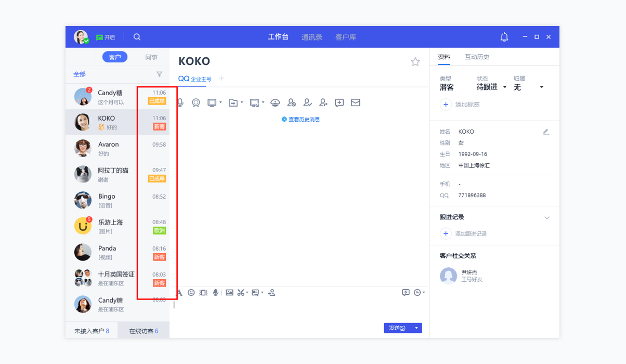Click the remote desktop monitor icon
This screenshot has height=364, width=626.
click(x=212, y=103)
